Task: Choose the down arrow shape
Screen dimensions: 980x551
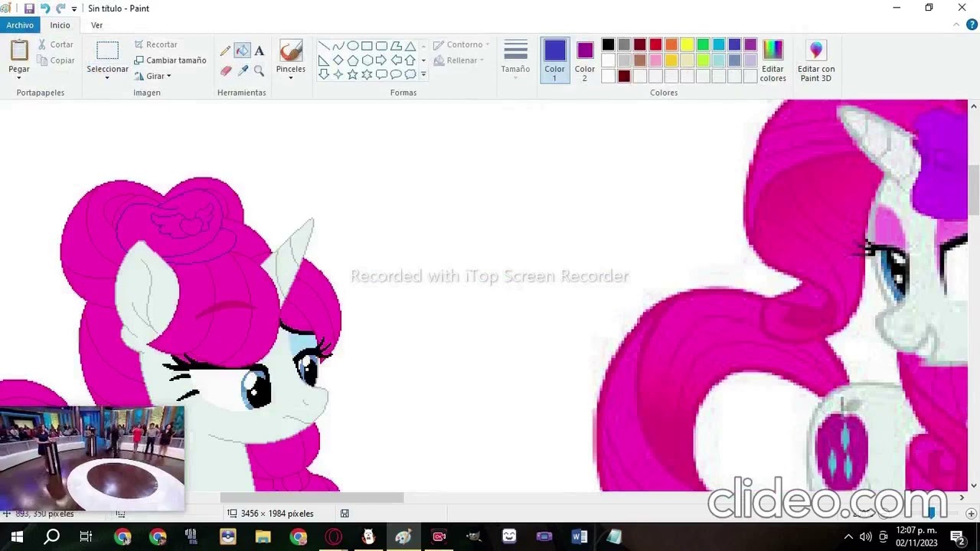Action: click(324, 74)
